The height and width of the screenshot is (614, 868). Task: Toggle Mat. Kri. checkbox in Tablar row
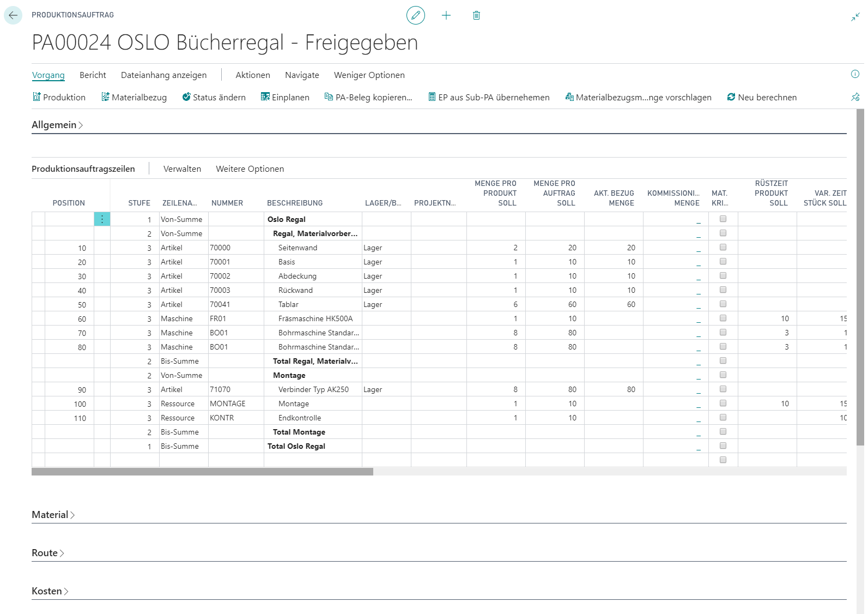click(x=723, y=304)
